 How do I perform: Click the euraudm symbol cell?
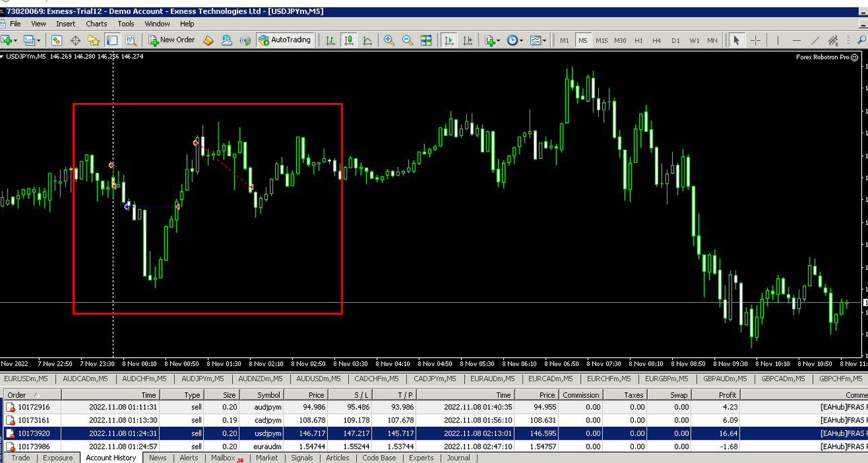tap(267, 446)
